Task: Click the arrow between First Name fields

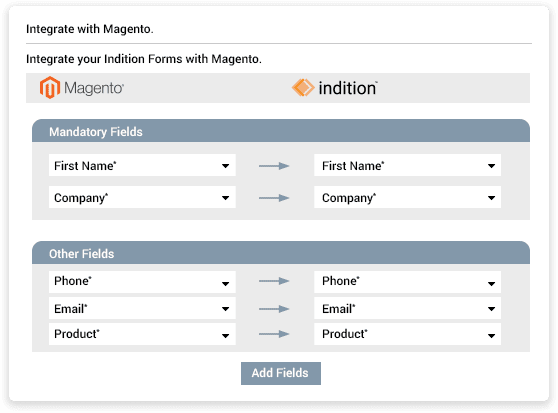Action: pos(274,166)
